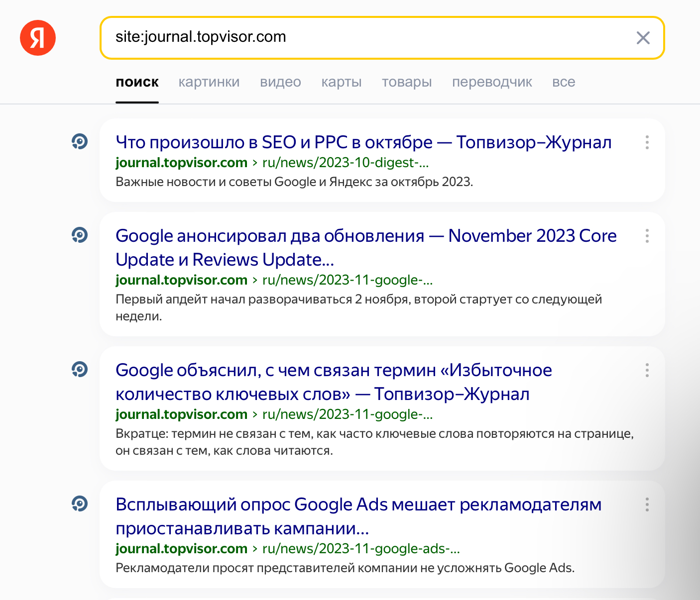Expand options menu for «Избыточное количество» result
The image size is (700, 600).
click(x=647, y=370)
